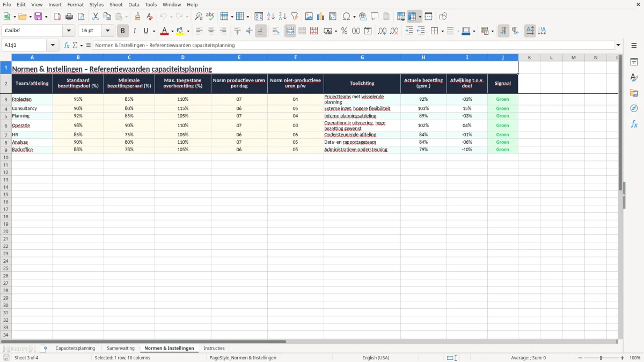Click the 100% zoom level indicator

coord(635,358)
